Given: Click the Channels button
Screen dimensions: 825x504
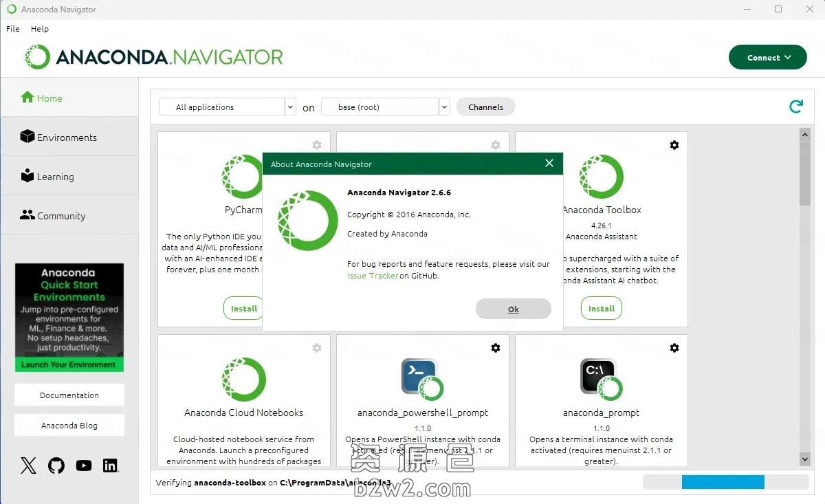Looking at the screenshot, I should (485, 107).
